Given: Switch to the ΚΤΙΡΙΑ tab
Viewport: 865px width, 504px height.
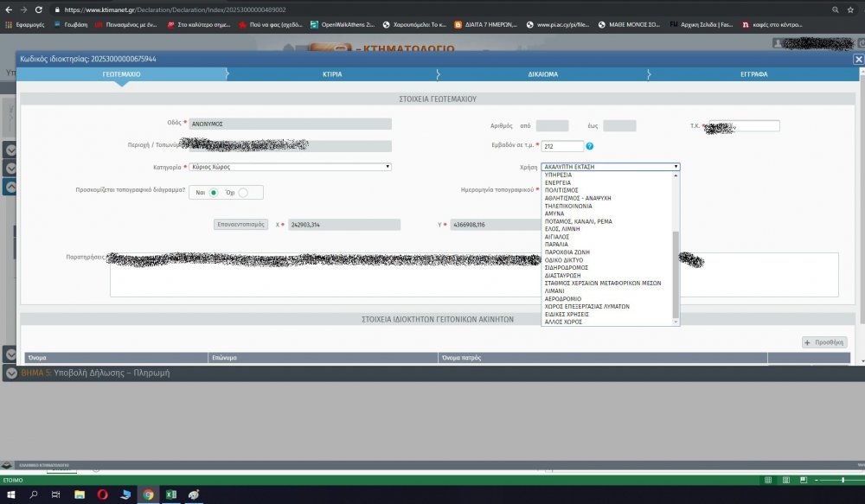Looking at the screenshot, I should [332, 74].
